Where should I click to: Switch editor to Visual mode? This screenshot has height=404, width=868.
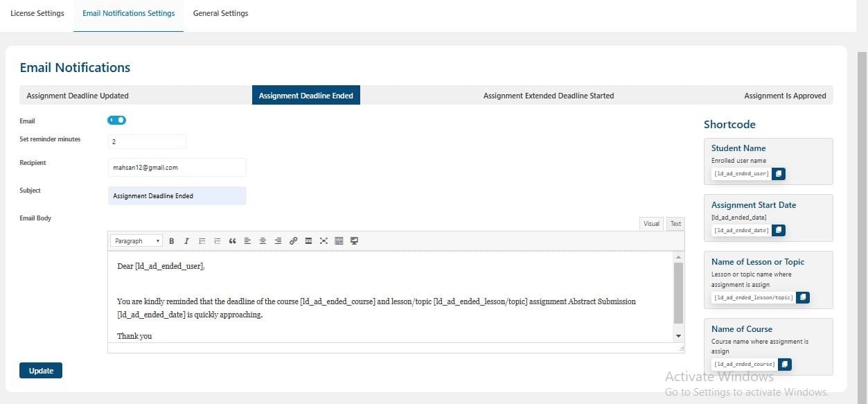click(x=651, y=223)
